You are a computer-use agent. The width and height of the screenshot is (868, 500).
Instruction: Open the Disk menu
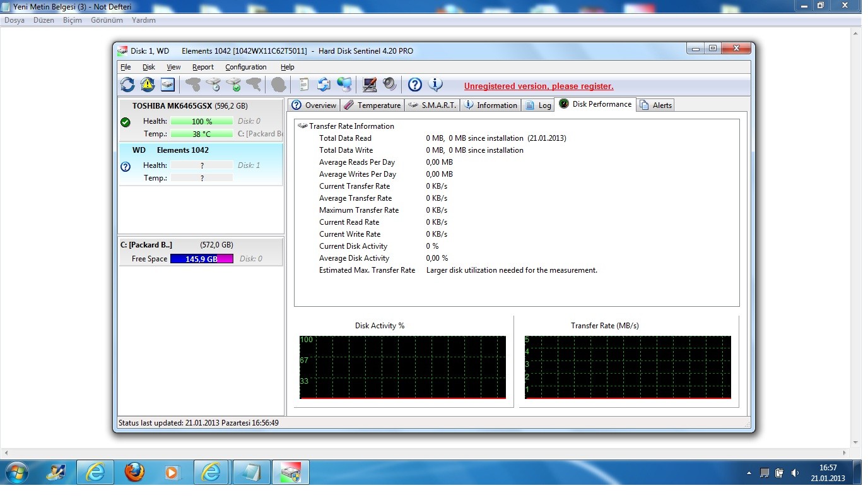click(x=149, y=67)
